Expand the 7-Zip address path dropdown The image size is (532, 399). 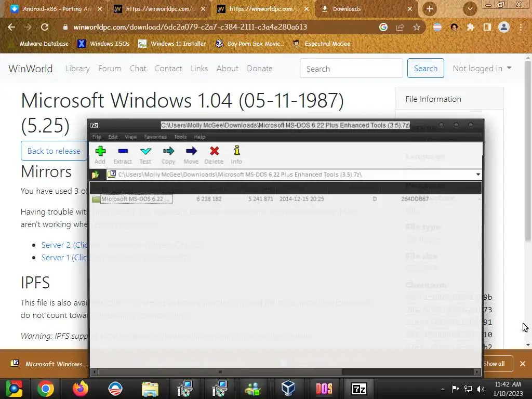[478, 175]
